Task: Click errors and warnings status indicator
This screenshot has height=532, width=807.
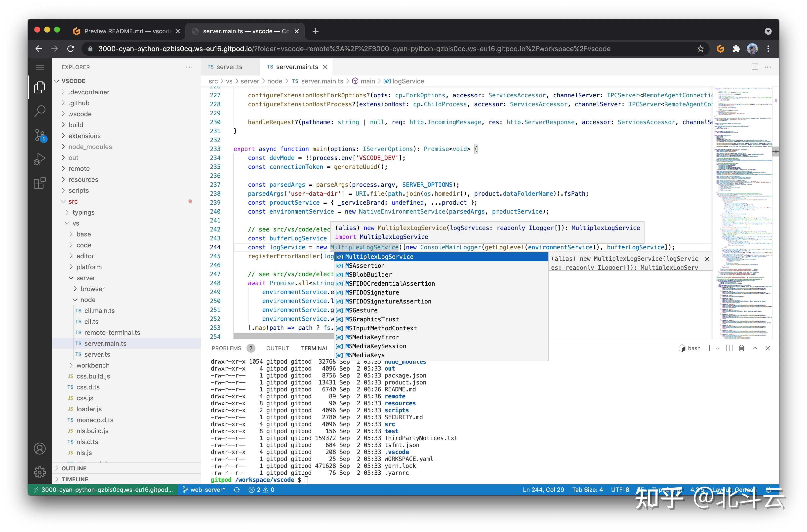Action: [261, 490]
